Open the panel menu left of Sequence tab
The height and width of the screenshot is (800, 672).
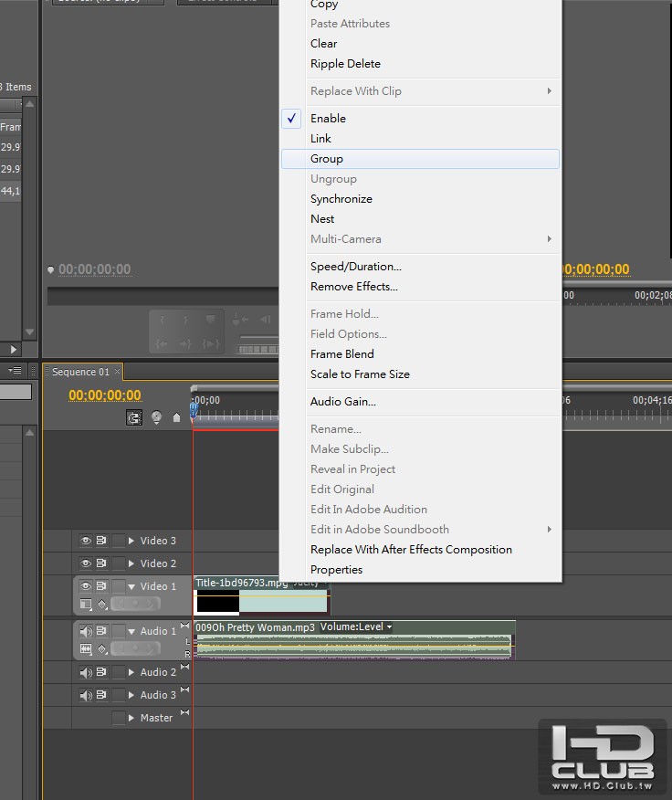tap(16, 371)
